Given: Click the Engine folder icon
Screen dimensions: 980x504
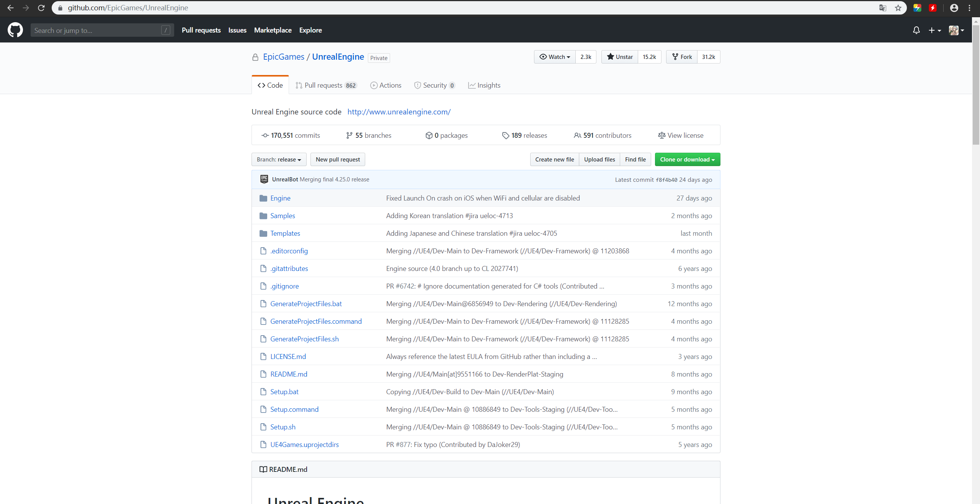Looking at the screenshot, I should 263,198.
